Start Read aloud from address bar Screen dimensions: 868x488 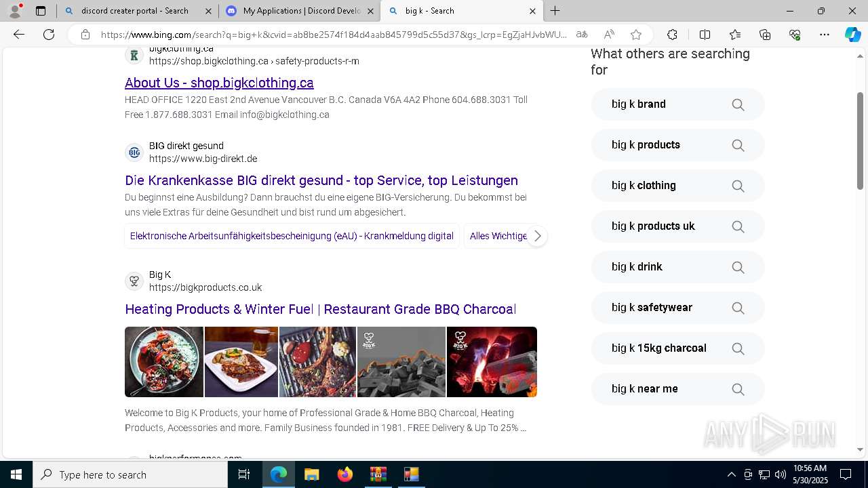pos(609,35)
